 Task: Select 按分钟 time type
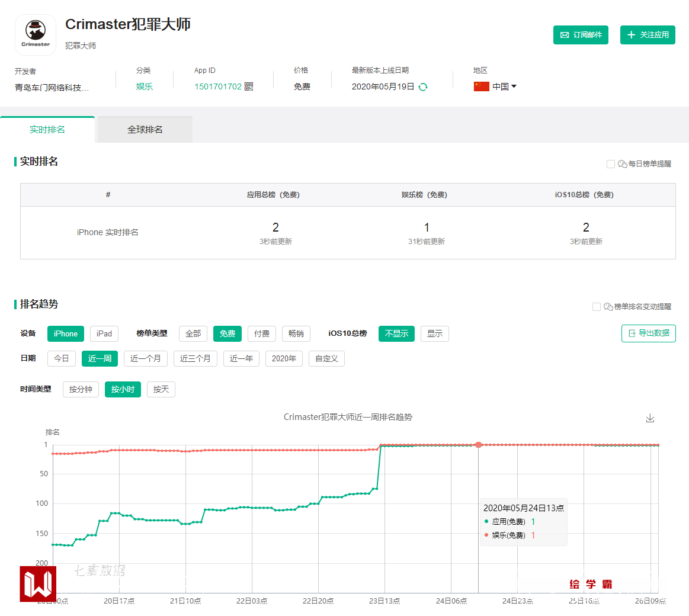pyautogui.click(x=81, y=389)
